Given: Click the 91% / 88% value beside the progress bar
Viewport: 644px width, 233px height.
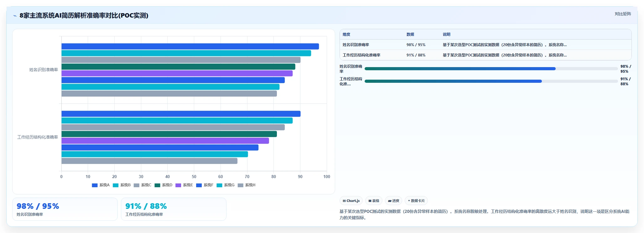Looking at the screenshot, I should [626, 82].
